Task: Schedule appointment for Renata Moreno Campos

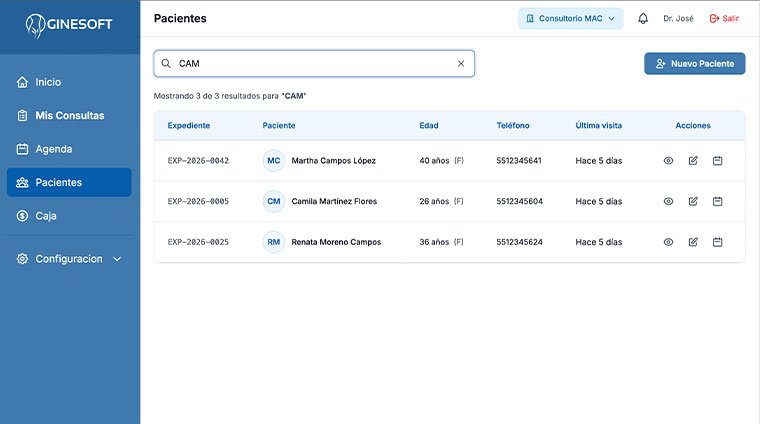Action: pyautogui.click(x=718, y=242)
